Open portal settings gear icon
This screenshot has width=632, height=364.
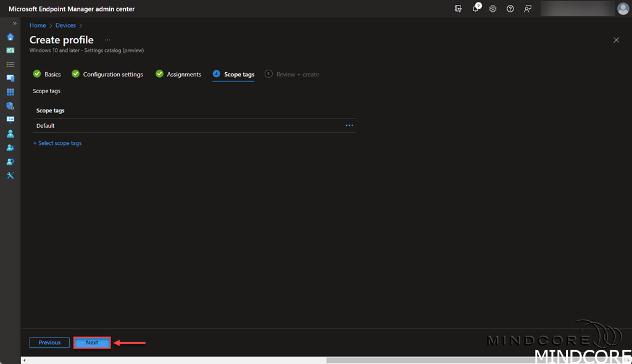pos(493,9)
